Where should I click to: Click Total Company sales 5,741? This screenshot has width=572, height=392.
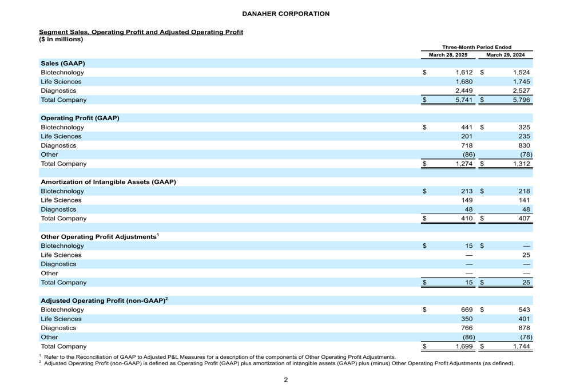pyautogui.click(x=464, y=100)
